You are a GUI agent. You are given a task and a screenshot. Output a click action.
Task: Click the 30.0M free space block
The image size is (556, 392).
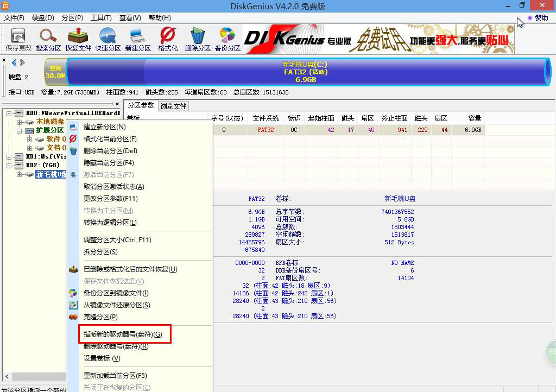(55, 72)
